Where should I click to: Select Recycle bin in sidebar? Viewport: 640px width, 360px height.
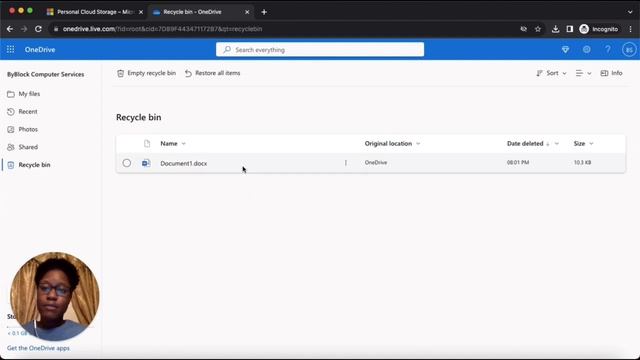(34, 165)
